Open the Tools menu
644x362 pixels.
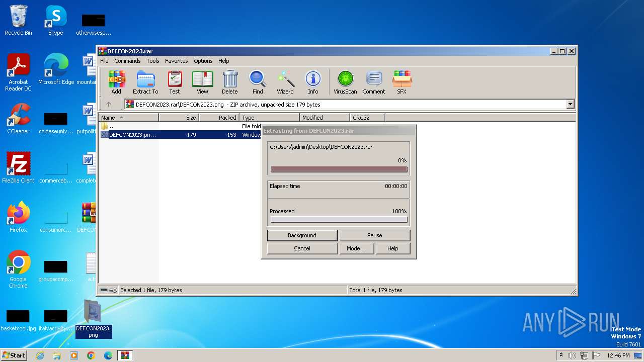(x=153, y=61)
